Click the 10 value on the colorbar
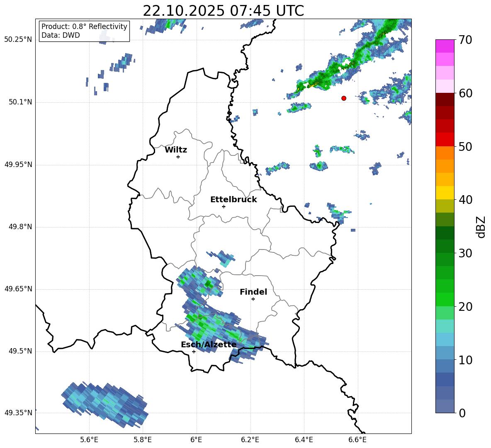 (x=465, y=360)
